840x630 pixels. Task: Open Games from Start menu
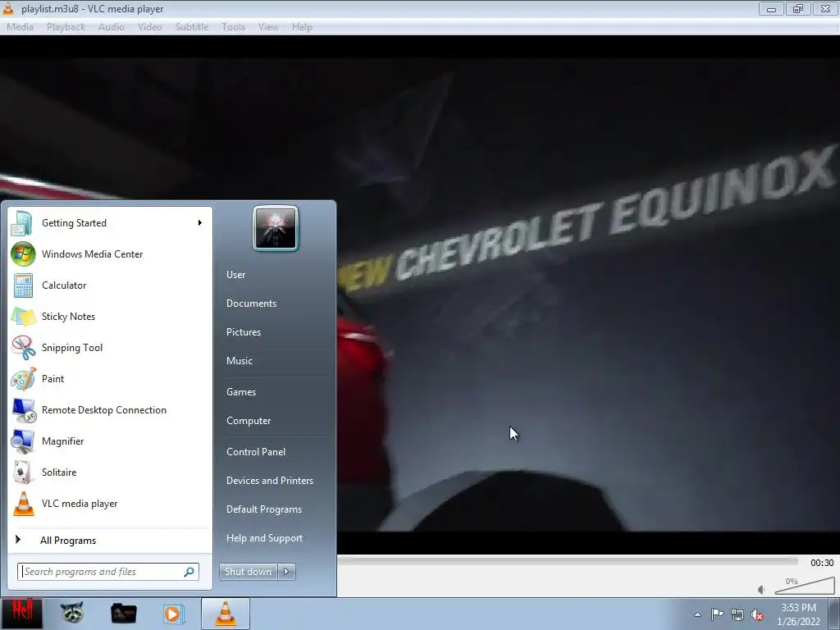click(241, 392)
